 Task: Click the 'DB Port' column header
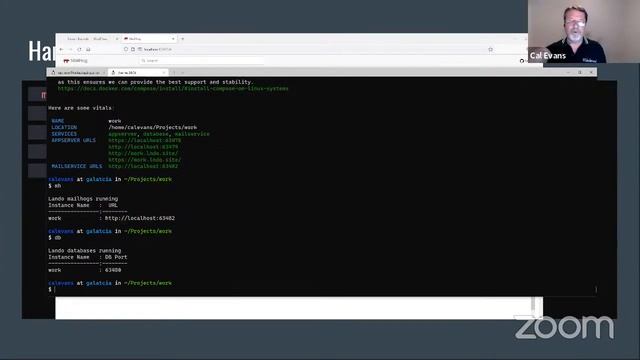[x=116, y=257]
